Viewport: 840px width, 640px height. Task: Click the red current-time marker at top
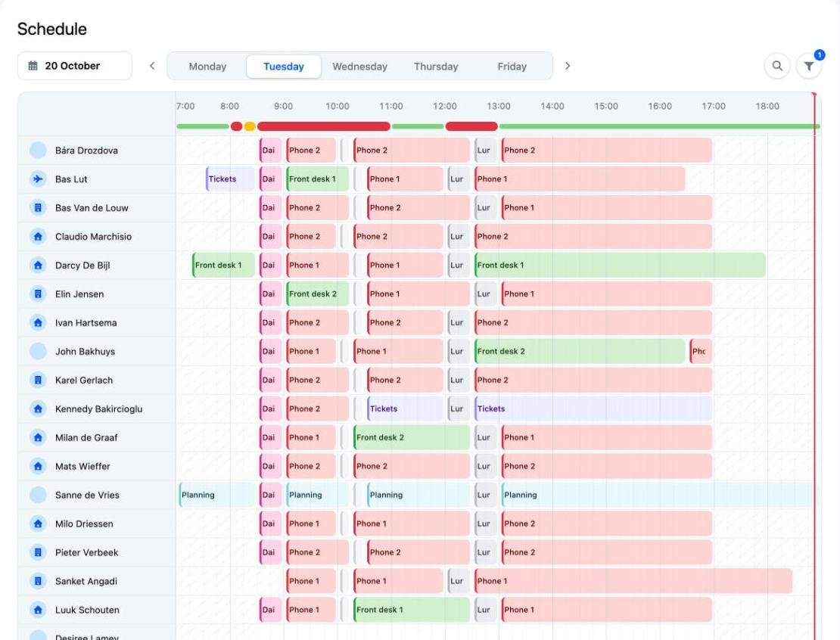[x=814, y=95]
